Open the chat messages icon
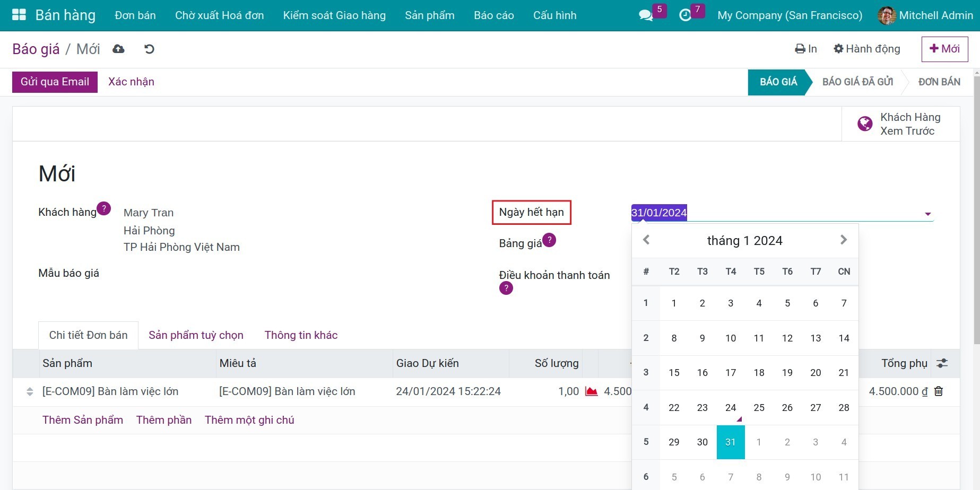This screenshot has width=980, height=490. click(x=645, y=15)
